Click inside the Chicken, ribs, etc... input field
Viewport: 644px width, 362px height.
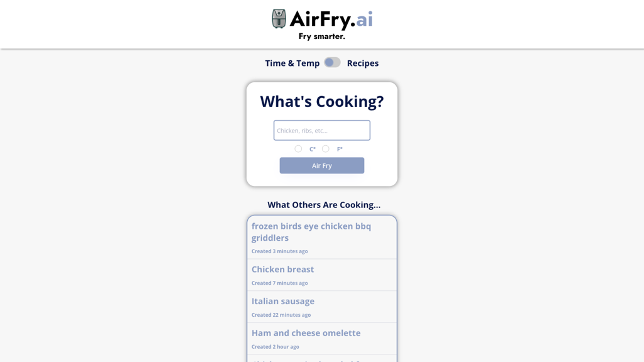(321, 130)
